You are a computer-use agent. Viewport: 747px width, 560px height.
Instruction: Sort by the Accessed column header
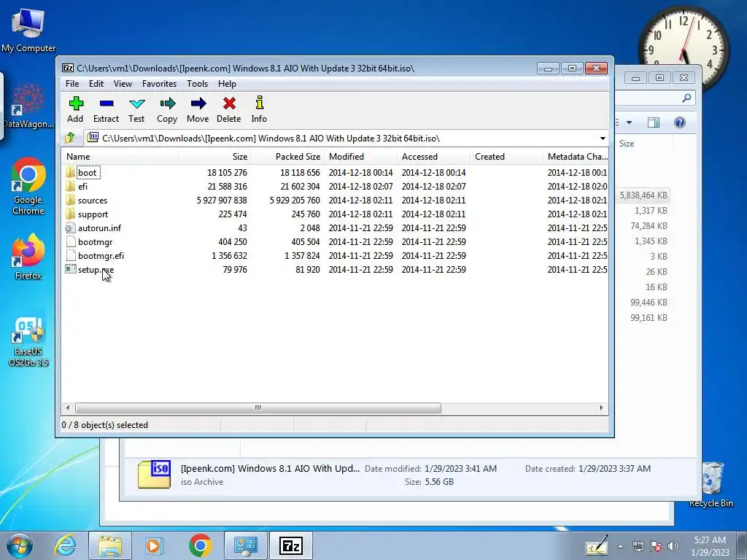pyautogui.click(x=433, y=157)
